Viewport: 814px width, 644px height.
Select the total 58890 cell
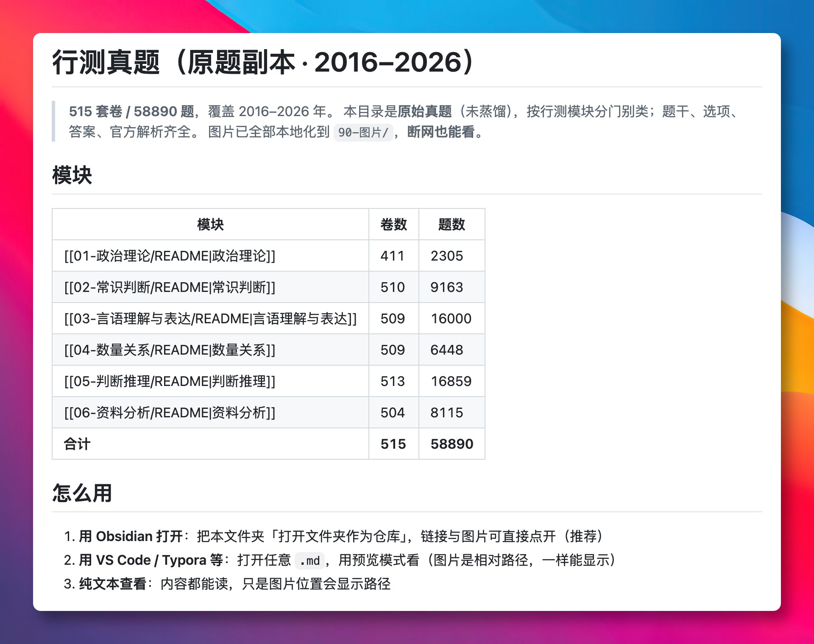tap(452, 444)
